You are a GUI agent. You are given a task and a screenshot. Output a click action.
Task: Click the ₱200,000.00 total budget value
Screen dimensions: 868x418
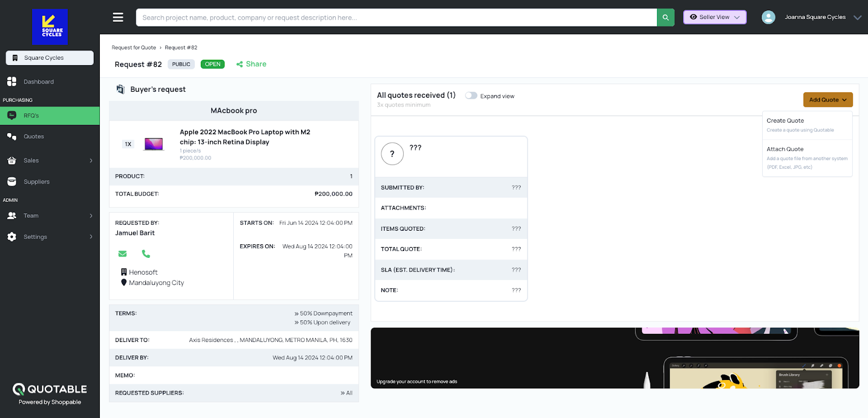(334, 194)
